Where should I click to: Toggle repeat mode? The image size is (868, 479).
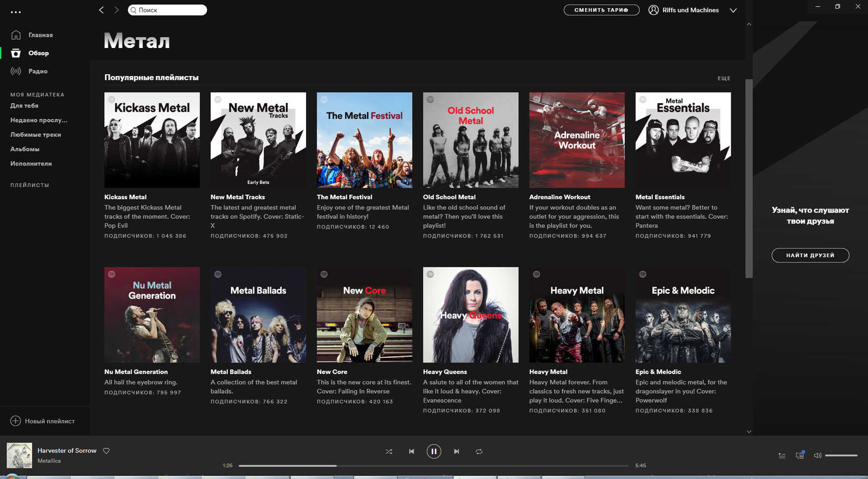click(479, 451)
